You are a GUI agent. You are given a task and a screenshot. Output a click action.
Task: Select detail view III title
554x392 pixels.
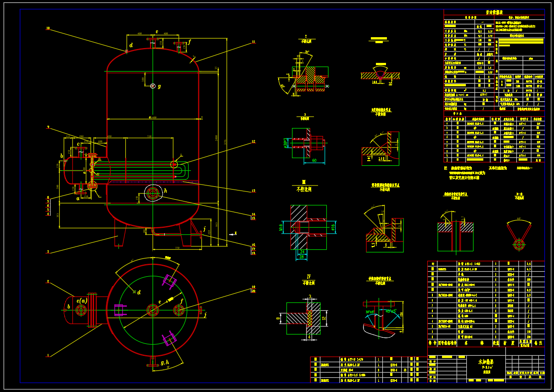pyautogui.click(x=303, y=183)
